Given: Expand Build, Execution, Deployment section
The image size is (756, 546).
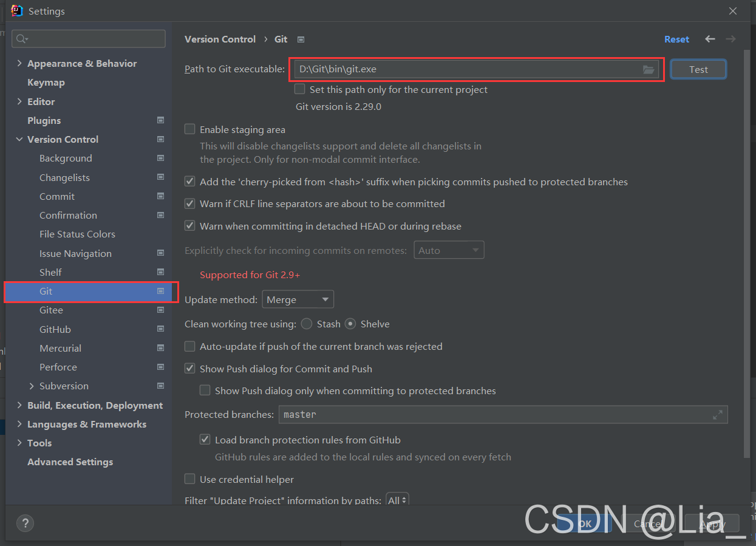Looking at the screenshot, I should click(19, 405).
